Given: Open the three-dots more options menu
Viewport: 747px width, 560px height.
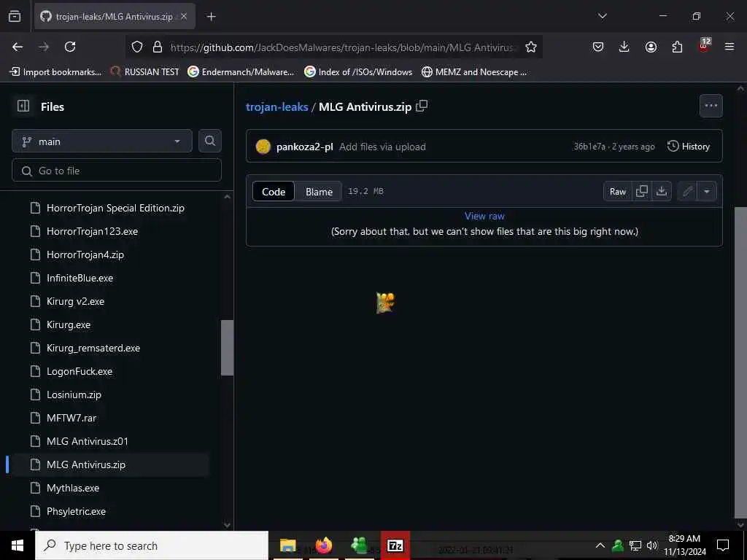Looking at the screenshot, I should coord(711,106).
